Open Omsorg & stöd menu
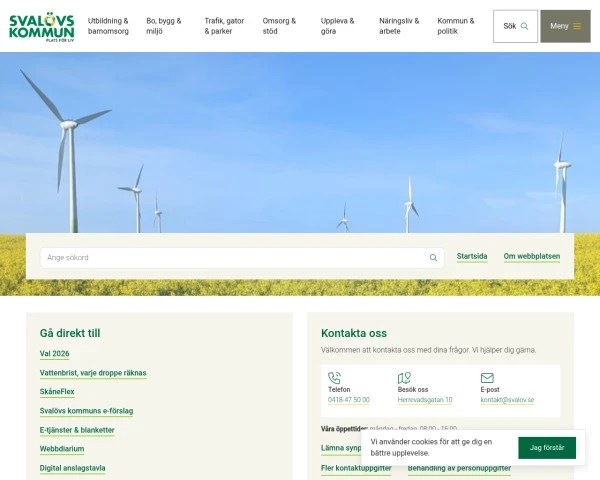 click(279, 26)
